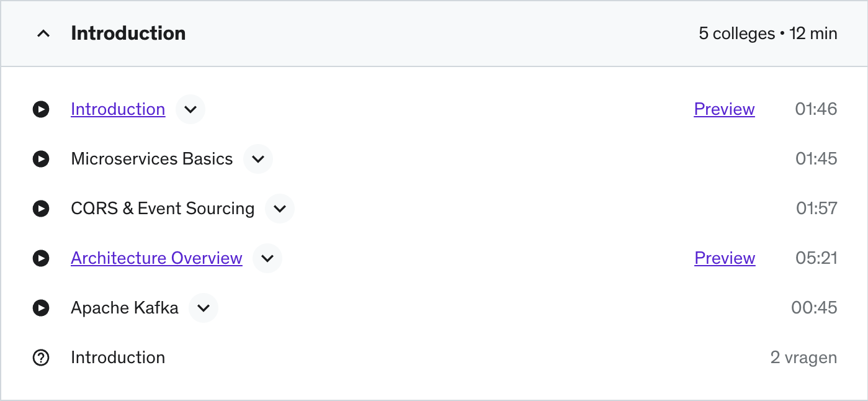Expand the Architecture Overview description chevron
The height and width of the screenshot is (401, 868).
267,258
